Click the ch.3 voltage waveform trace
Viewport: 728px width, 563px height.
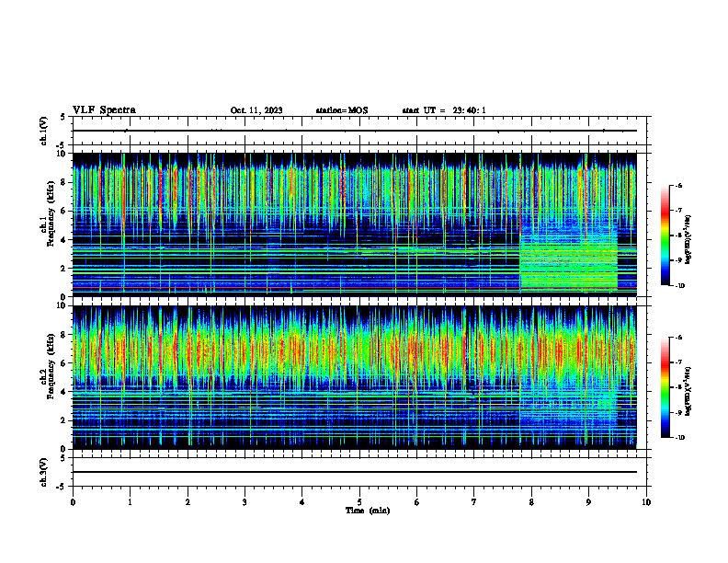tap(355, 472)
